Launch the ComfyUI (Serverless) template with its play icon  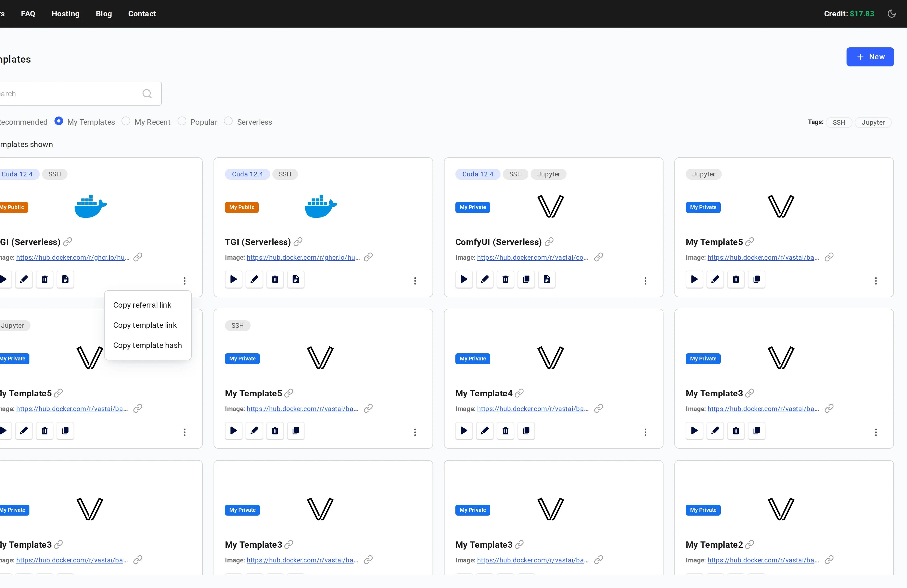464,279
